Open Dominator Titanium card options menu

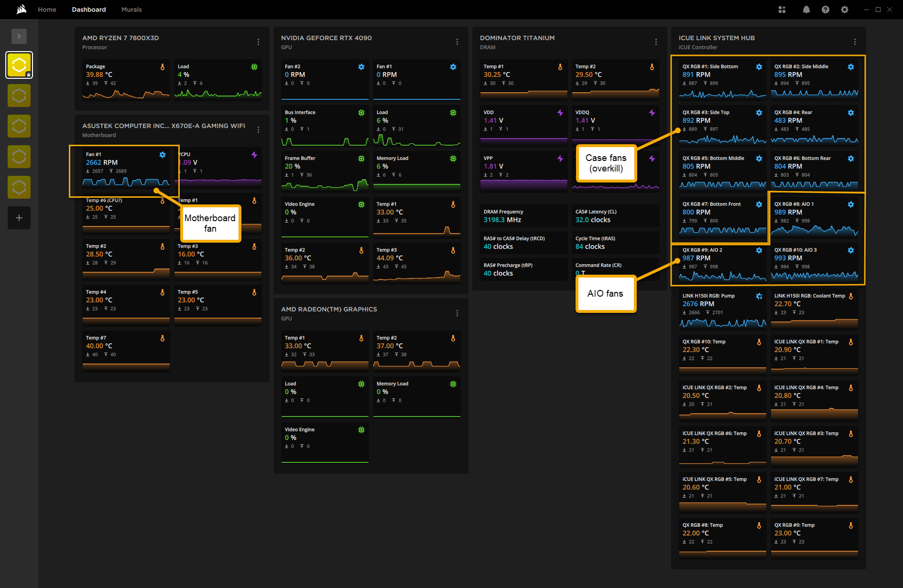point(656,42)
